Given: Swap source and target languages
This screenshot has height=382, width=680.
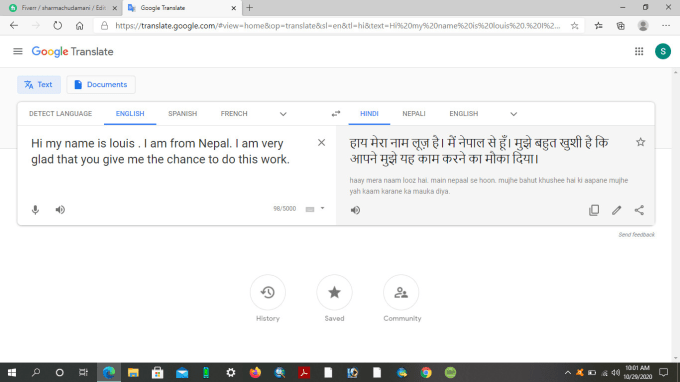Looking at the screenshot, I should coord(336,114).
